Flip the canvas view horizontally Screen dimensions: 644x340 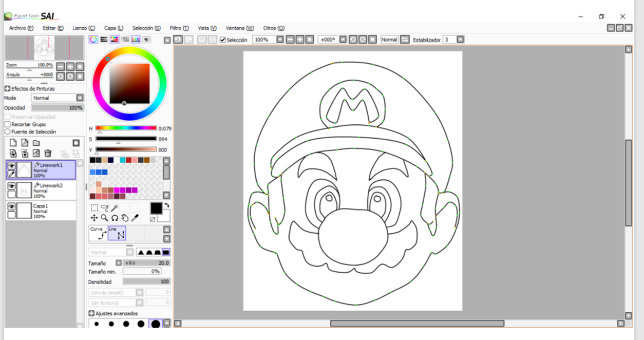405,40
